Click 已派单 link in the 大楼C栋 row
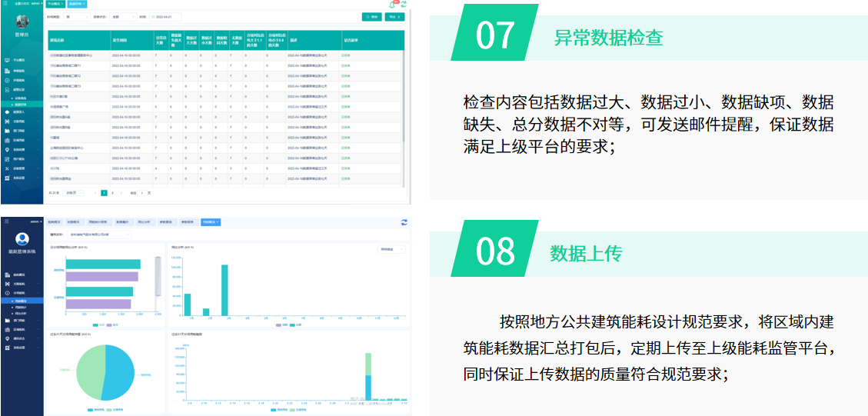868x416 pixels. (345, 96)
